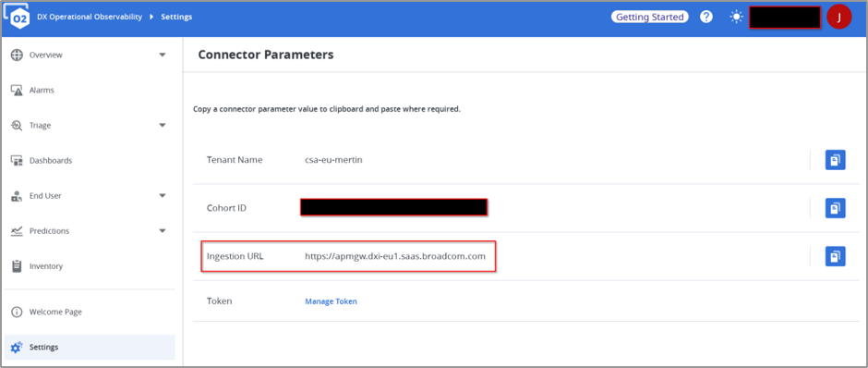Click the Welcome Page info icon
The image size is (868, 368).
pos(17,312)
